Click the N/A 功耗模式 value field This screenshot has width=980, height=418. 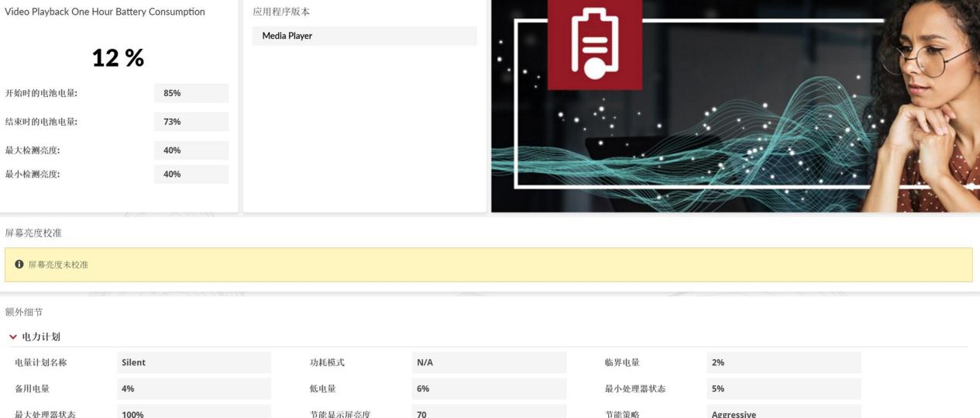(x=488, y=362)
